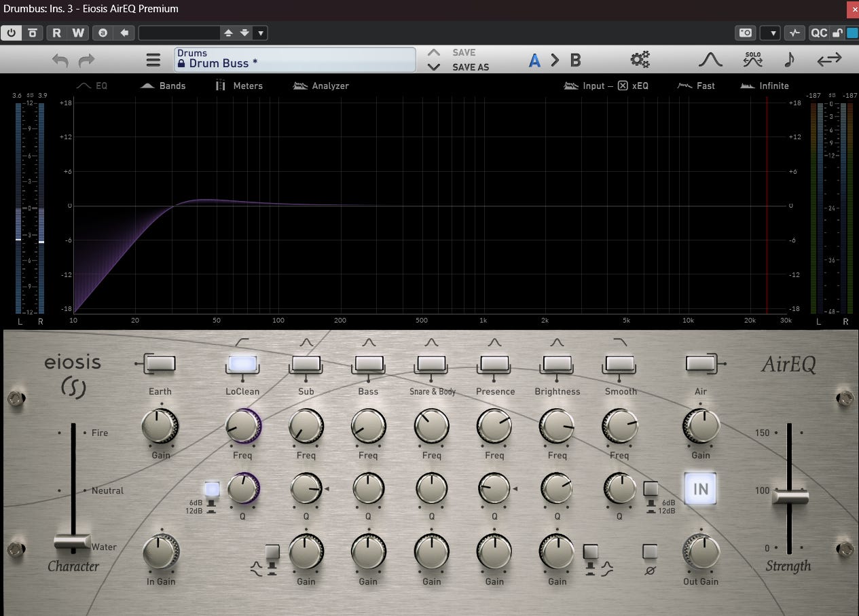Switch to the Analyzer view tab
Viewport: 859px width, 616px height.
[x=321, y=86]
